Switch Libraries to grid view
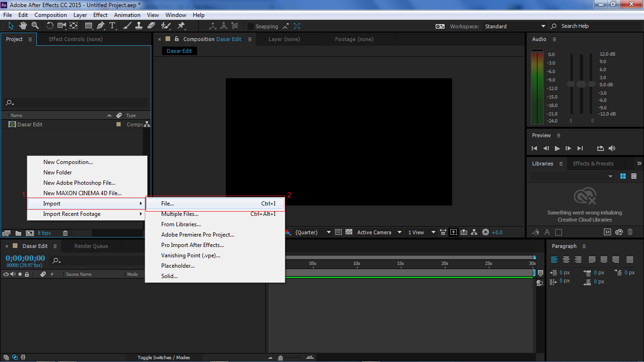This screenshot has width=644, height=362. (x=623, y=176)
